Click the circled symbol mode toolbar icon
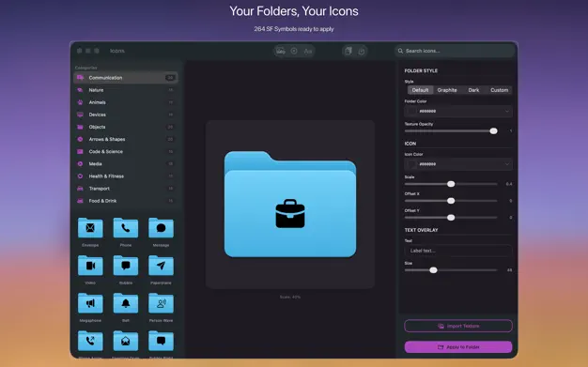The image size is (588, 367). (294, 51)
